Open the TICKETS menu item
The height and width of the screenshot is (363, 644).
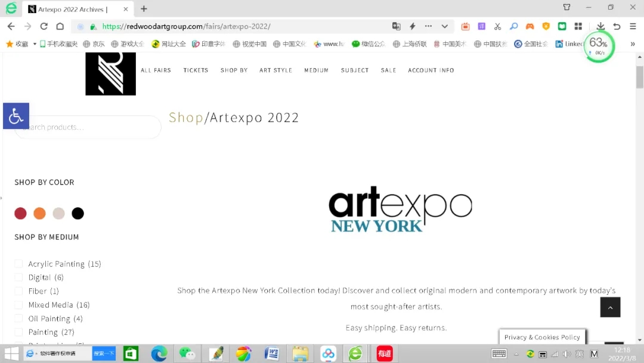tap(196, 70)
